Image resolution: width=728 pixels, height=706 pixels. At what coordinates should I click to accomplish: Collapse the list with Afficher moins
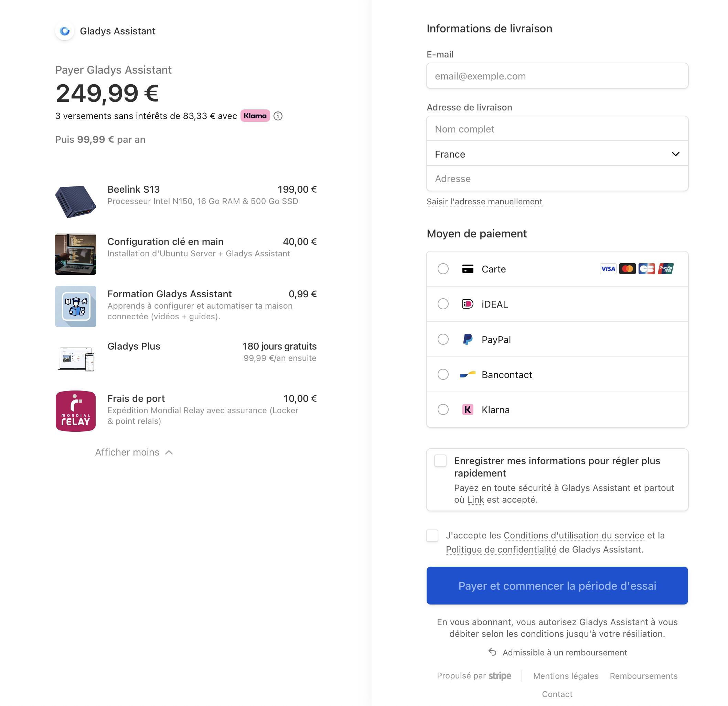[x=134, y=452]
